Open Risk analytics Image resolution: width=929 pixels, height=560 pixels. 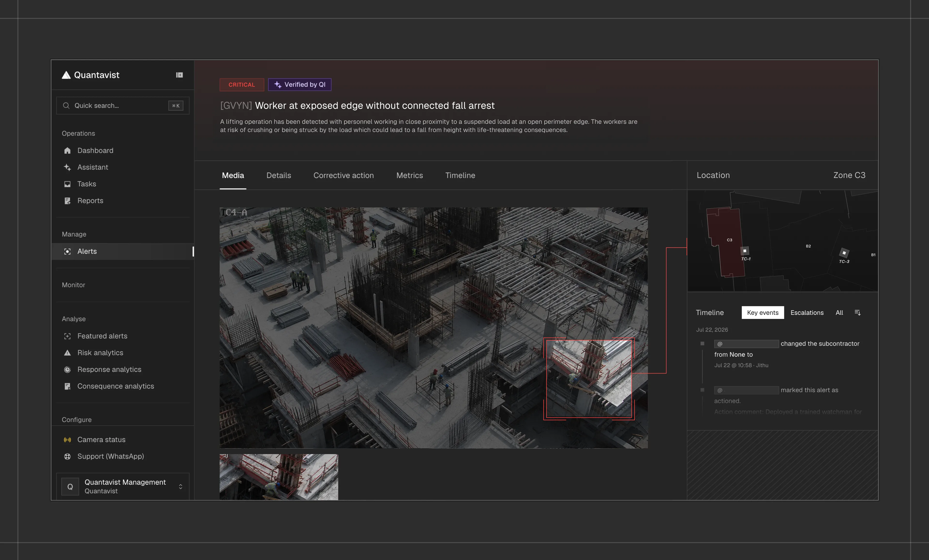click(100, 353)
